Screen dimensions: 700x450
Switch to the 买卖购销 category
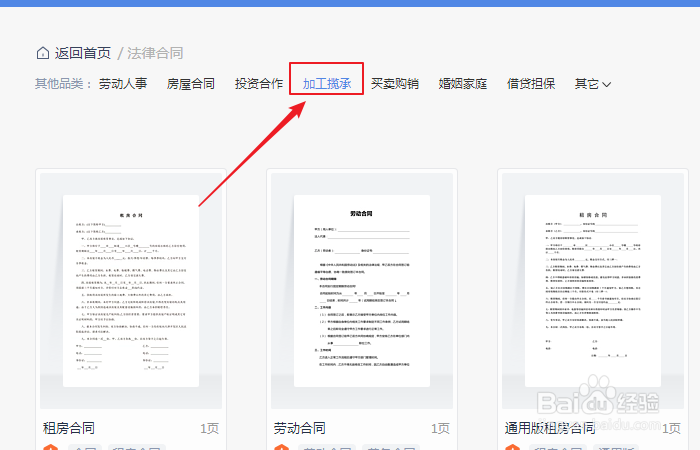395,83
